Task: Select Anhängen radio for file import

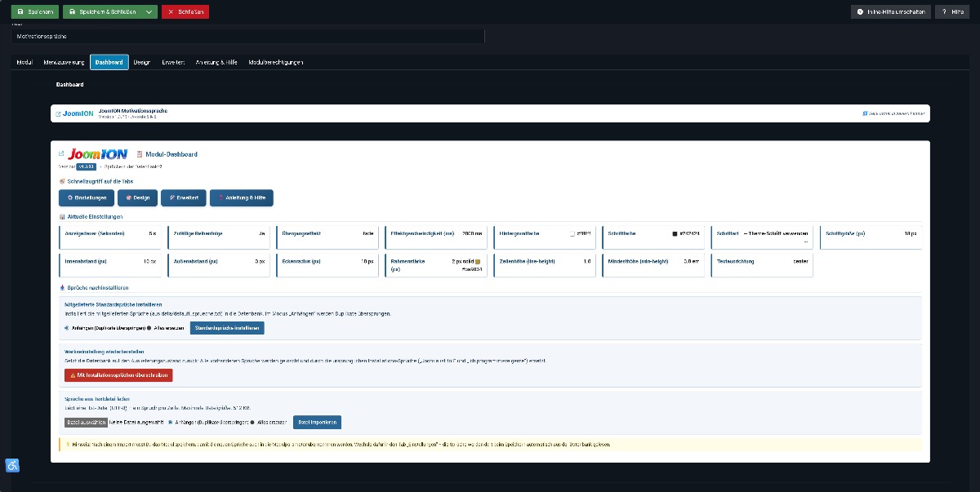Action: (170, 423)
